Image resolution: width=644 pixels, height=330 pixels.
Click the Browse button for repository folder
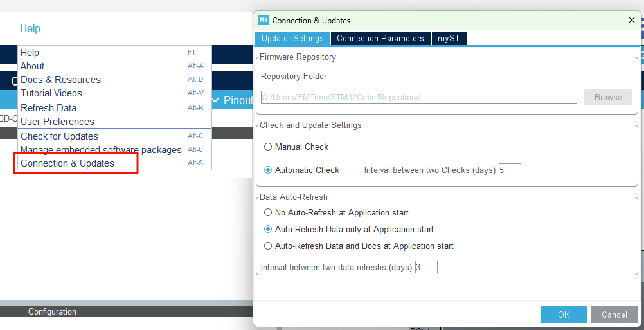click(x=607, y=97)
